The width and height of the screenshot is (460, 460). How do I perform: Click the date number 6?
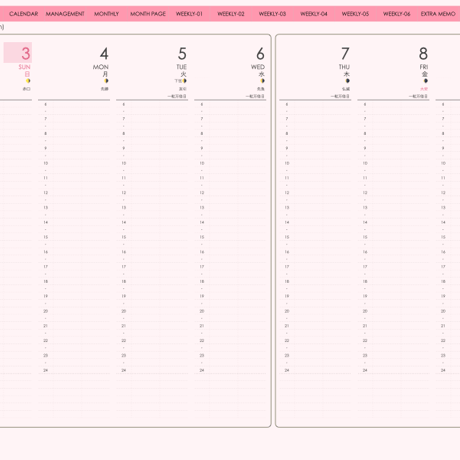[x=260, y=53]
